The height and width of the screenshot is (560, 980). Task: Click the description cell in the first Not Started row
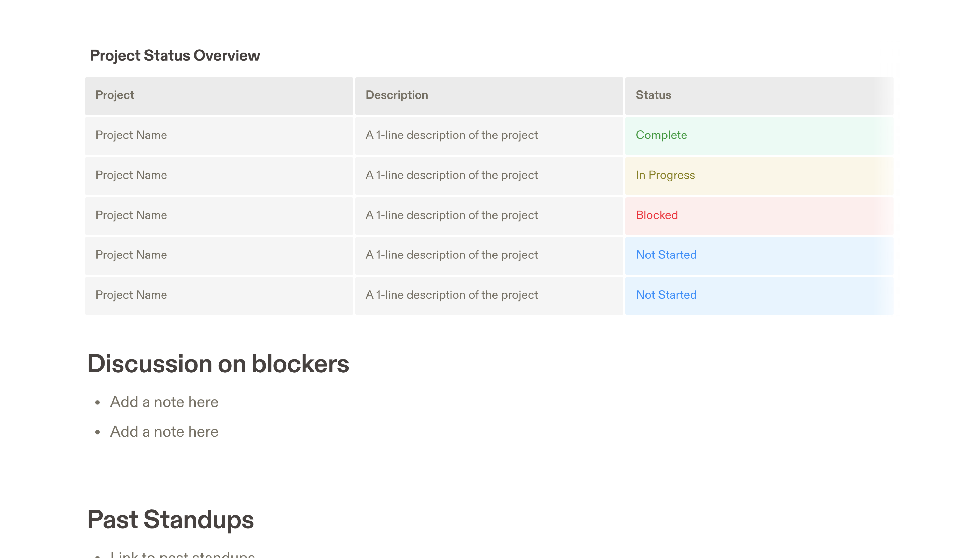[451, 255]
